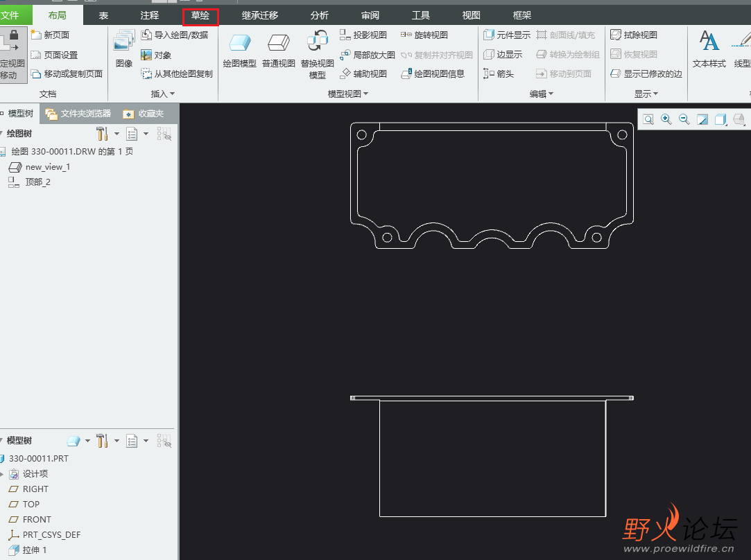The image size is (751, 560).
Task: Open the 草绘 ribbon tab
Action: coord(200,15)
